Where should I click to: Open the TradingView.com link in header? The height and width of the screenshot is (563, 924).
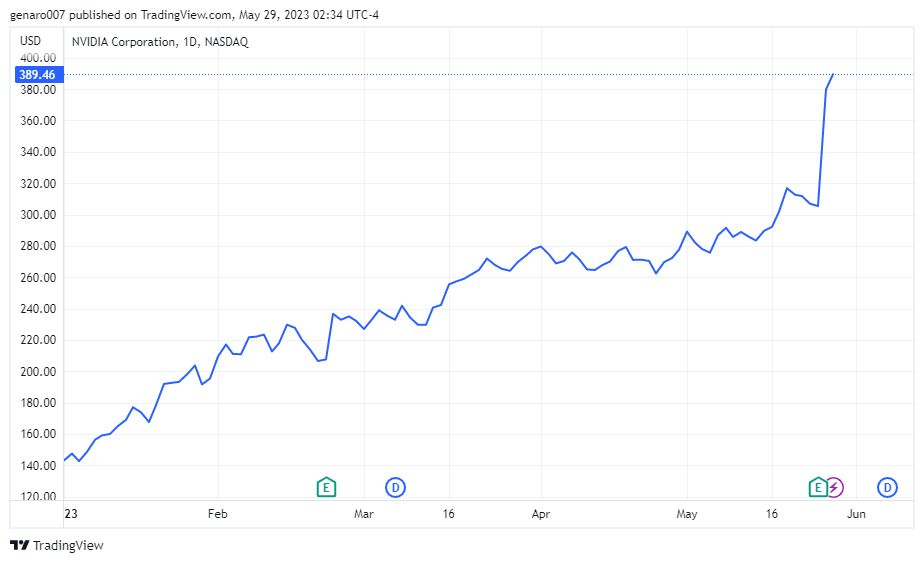(186, 15)
